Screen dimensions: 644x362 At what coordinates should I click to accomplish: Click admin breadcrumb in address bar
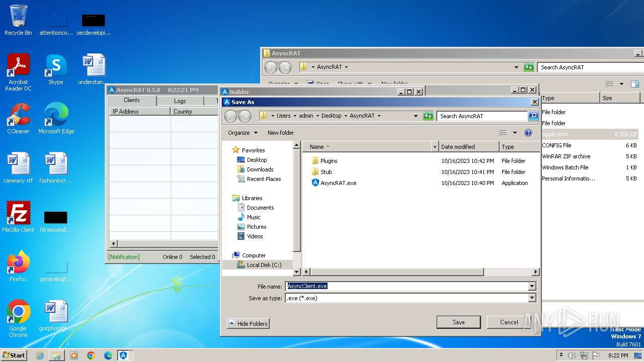(306, 116)
